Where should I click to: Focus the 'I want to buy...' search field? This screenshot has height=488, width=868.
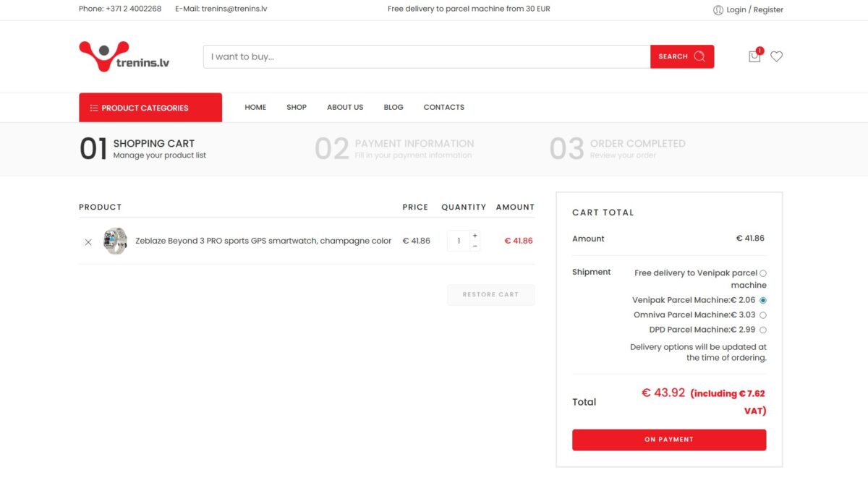pos(427,56)
